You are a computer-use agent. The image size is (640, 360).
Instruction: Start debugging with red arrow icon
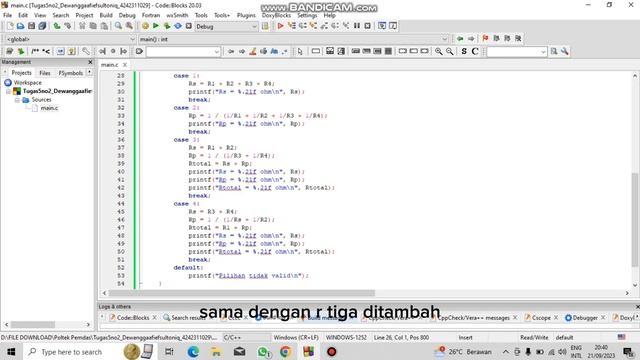pos(280,26)
